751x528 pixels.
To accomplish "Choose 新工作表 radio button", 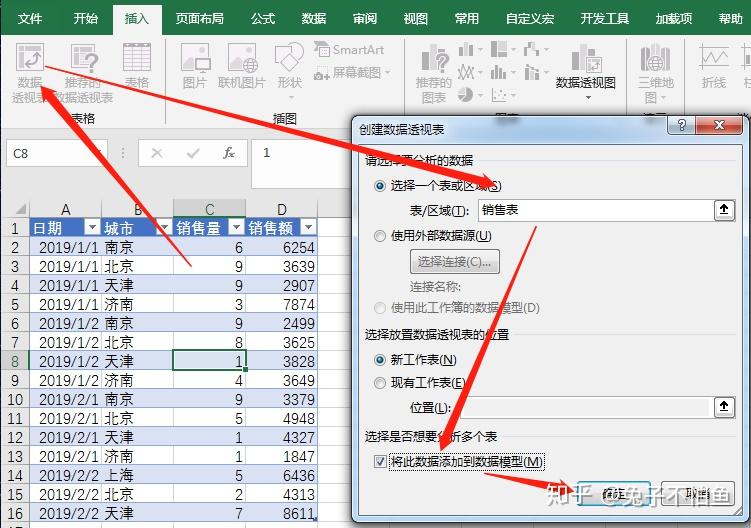I will [x=380, y=360].
